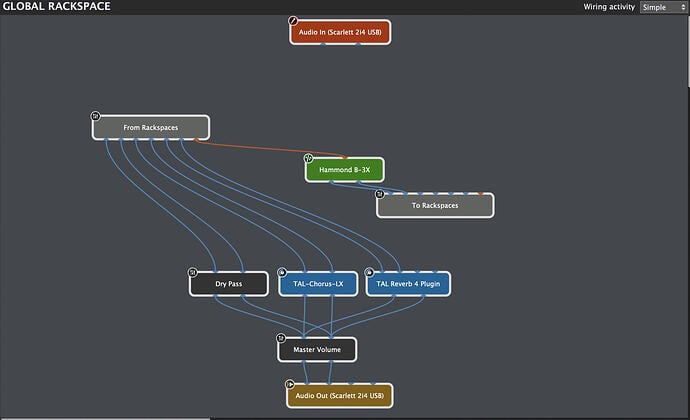Select the To Rackspaces block
The image size is (690, 420).
tap(435, 206)
